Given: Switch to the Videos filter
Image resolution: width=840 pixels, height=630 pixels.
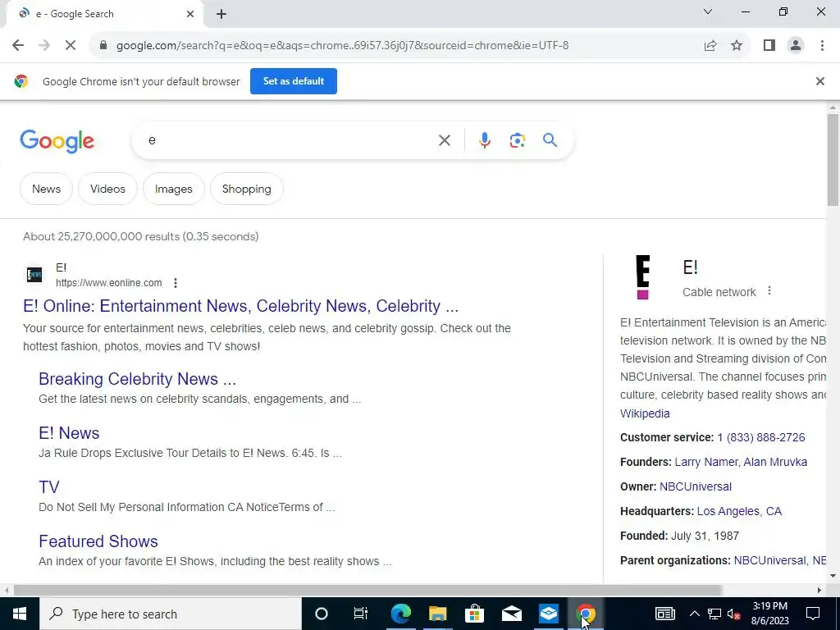Looking at the screenshot, I should (x=107, y=189).
